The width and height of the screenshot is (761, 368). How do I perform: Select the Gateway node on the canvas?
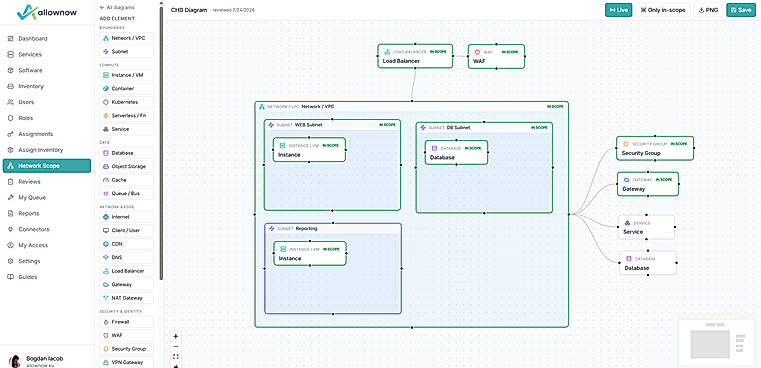click(x=647, y=184)
